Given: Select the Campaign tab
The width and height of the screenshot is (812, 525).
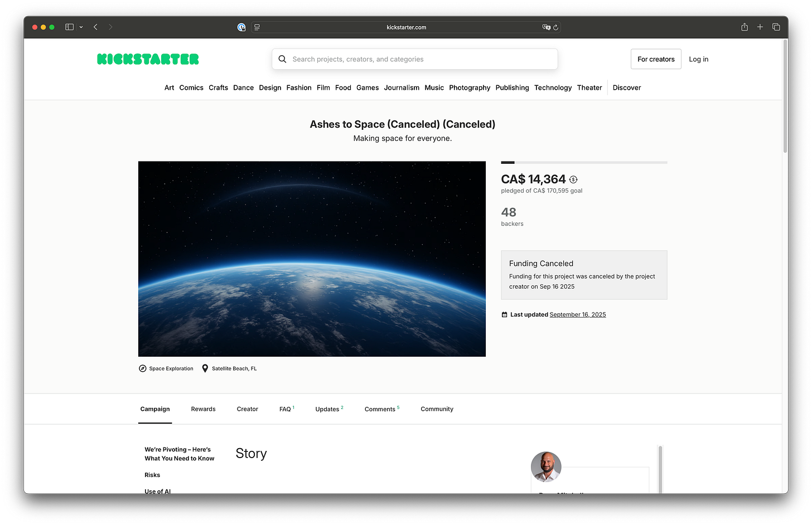Looking at the screenshot, I should (155, 409).
